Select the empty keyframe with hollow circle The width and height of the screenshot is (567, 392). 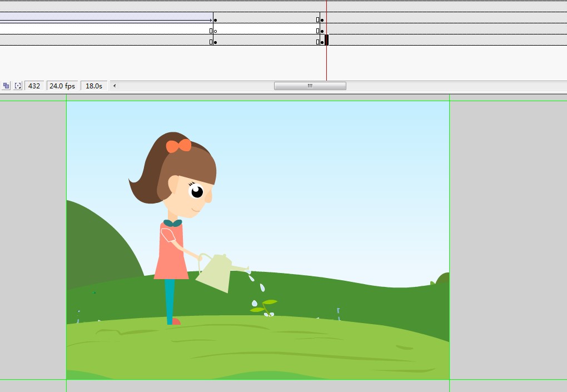[215, 31]
